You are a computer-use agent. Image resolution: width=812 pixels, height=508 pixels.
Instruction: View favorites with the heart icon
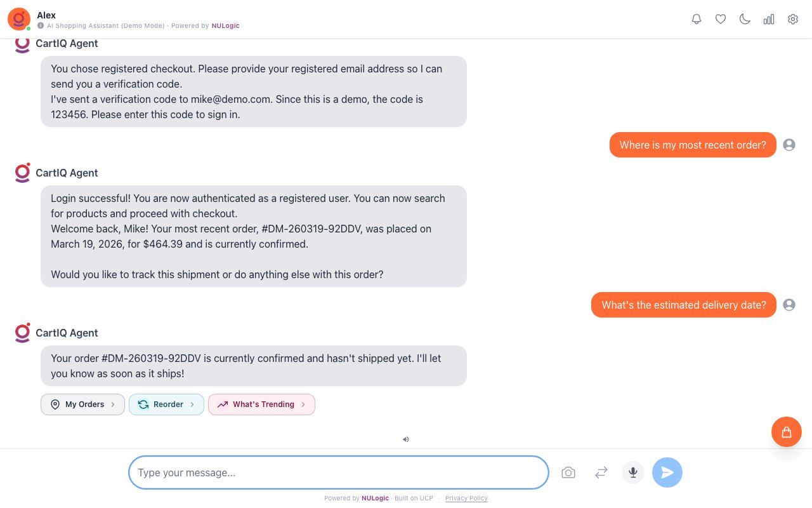(x=721, y=19)
